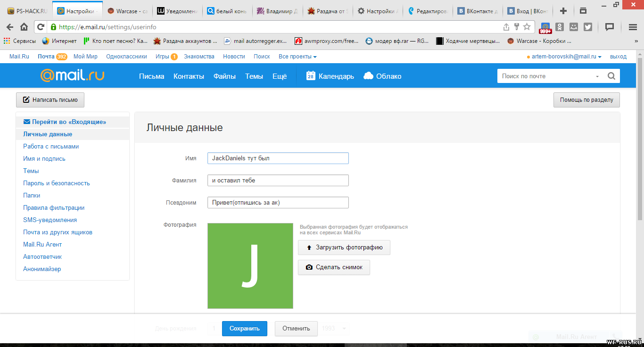The image size is (644, 347).
Task: Click the Имя input field
Action: coord(278,158)
